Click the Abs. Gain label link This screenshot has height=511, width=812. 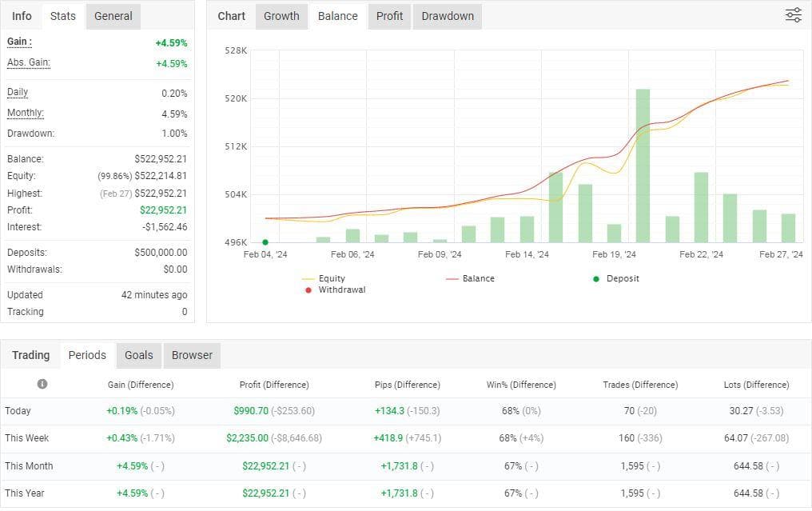29,62
